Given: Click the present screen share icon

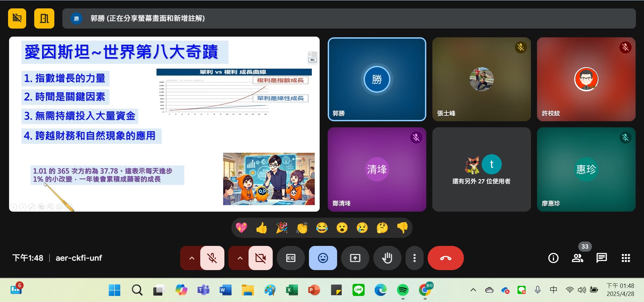Looking at the screenshot, I should click(355, 258).
